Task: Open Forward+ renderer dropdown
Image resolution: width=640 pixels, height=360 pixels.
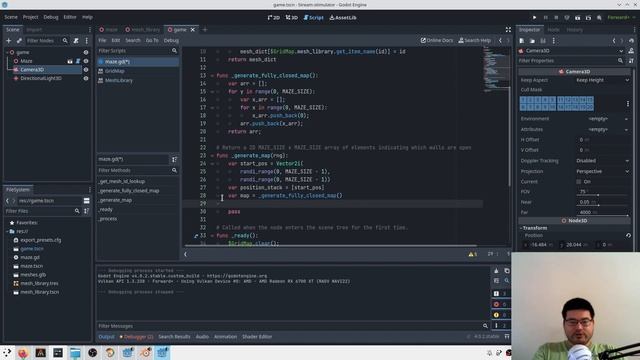Action: 621,18
